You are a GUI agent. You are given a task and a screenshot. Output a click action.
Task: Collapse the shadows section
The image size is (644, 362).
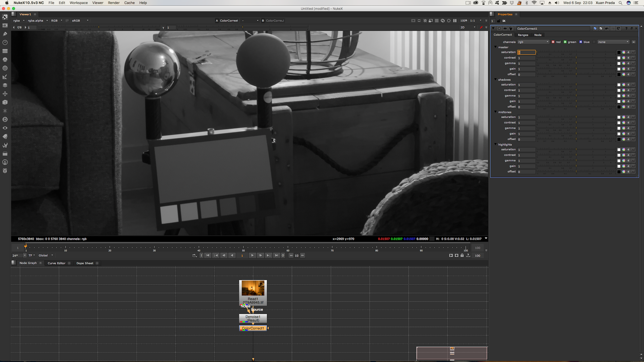[496, 80]
